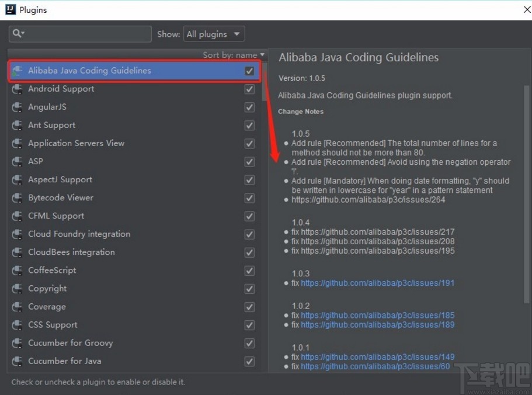Click the CSS Support plugin icon
The image size is (532, 395).
tap(18, 324)
